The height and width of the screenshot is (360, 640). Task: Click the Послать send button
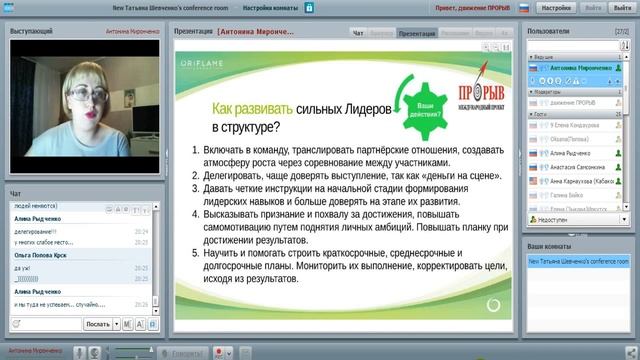coord(98,324)
